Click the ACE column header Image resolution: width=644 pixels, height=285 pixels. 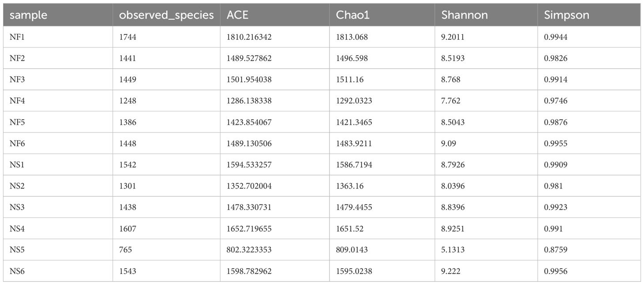[x=237, y=15]
